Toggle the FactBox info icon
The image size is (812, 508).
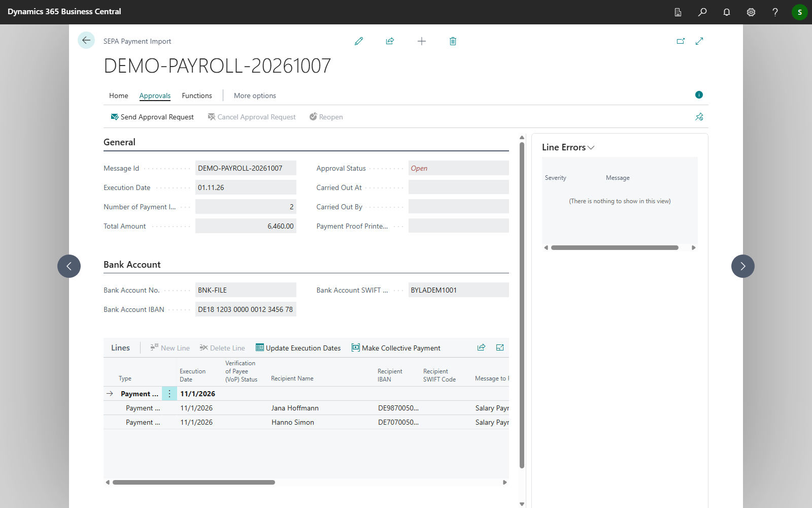[x=699, y=94]
